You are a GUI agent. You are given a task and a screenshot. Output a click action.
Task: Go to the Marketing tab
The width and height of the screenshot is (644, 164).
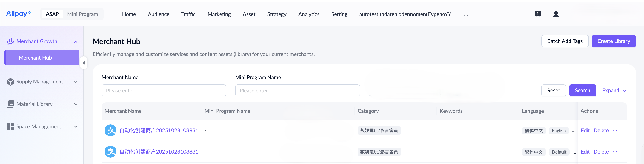point(219,14)
